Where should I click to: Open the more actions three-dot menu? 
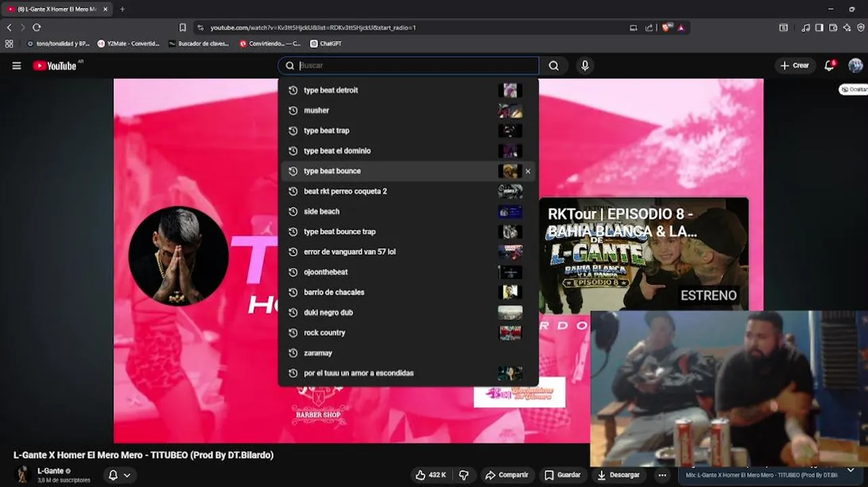click(x=662, y=475)
